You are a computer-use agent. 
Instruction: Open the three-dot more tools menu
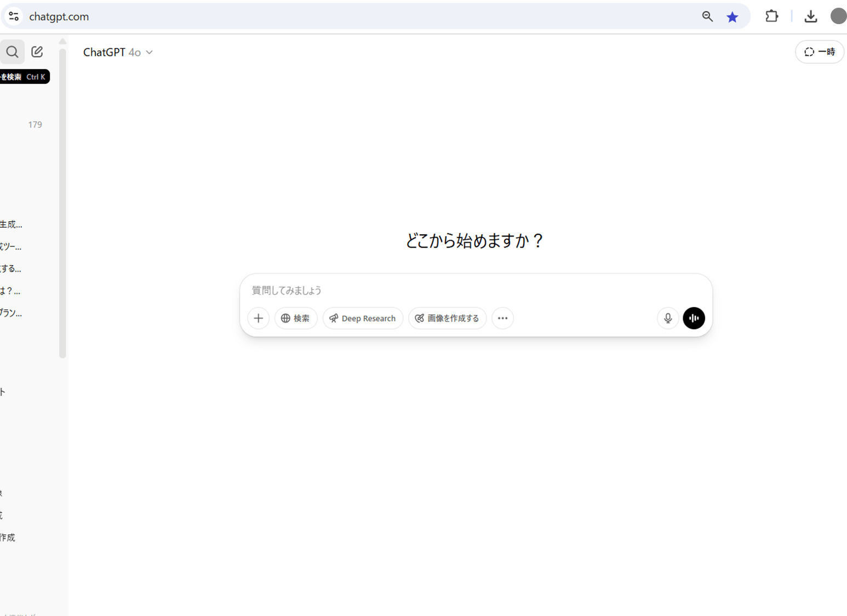point(502,318)
